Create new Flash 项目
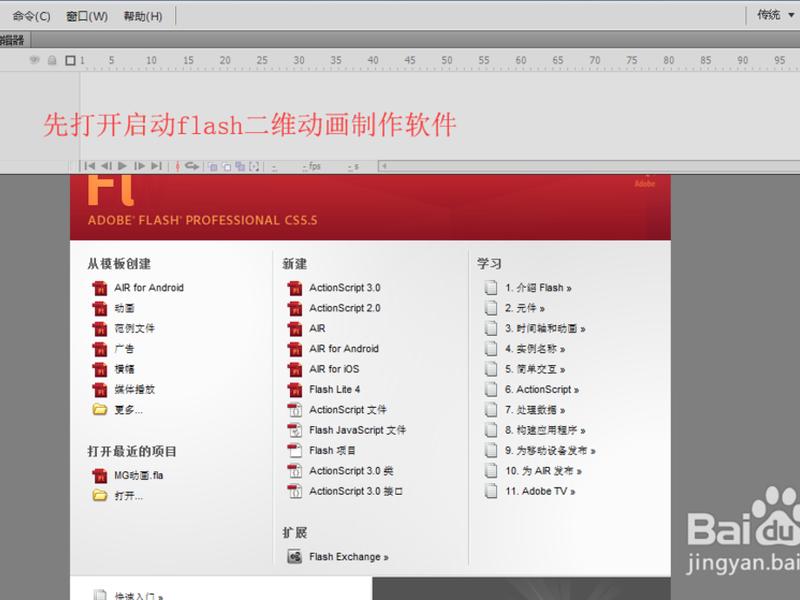 [332, 451]
